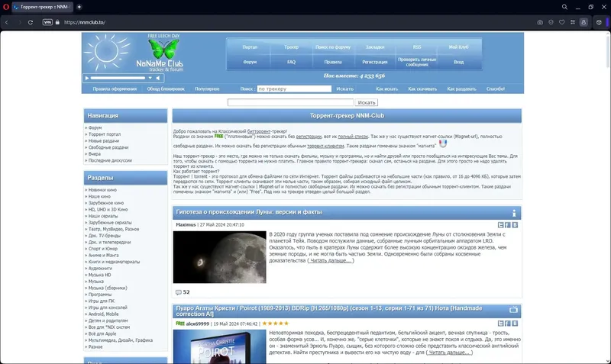The width and height of the screenshot is (611, 364).
Task: Open the Правила menu button
Action: (x=333, y=62)
